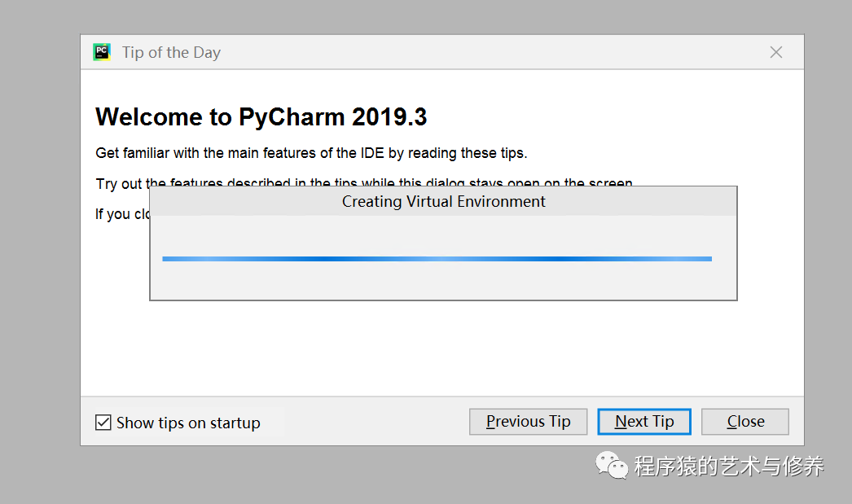Click the Chinese watermark text beside WeChat logo
The width and height of the screenshot is (852, 504).
click(729, 466)
